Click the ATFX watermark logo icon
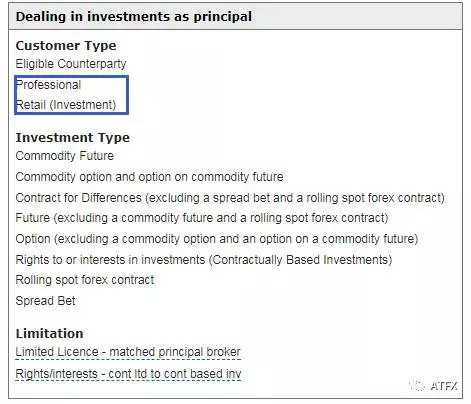Image resolution: width=471 pixels, height=404 pixels. 418,386
